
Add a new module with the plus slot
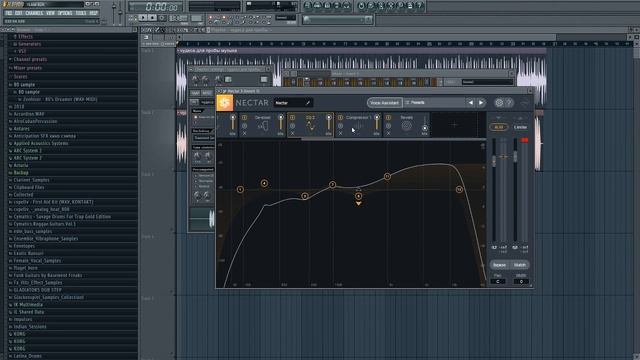tap(454, 125)
